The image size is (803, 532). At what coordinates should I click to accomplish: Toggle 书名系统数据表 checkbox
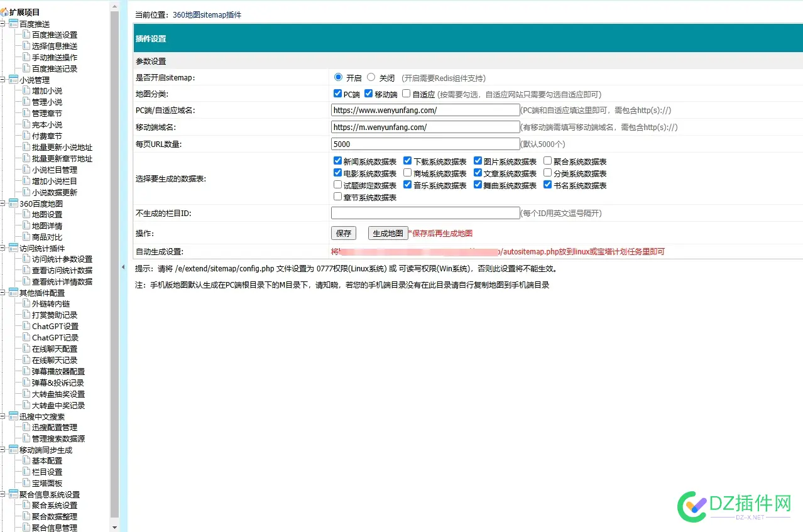pos(548,185)
